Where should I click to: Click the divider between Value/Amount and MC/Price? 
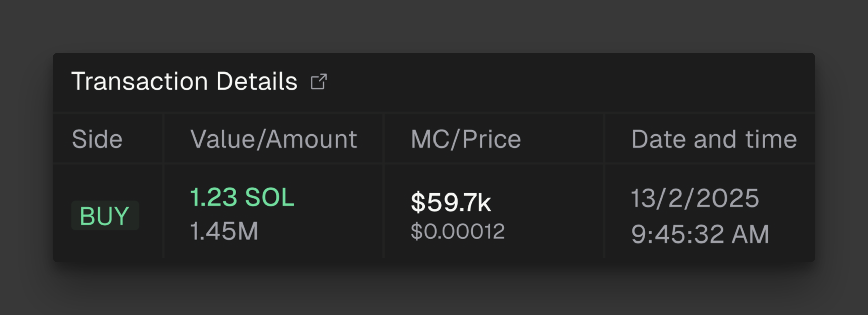pyautogui.click(x=383, y=189)
